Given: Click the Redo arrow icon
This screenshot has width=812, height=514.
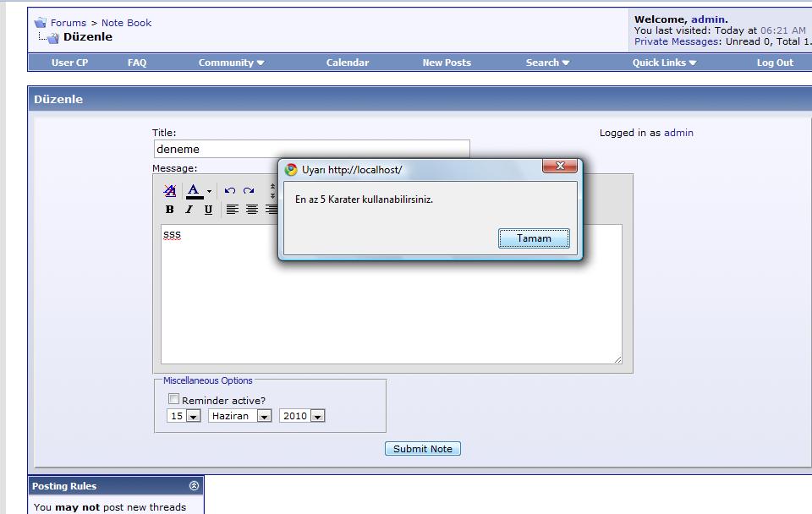Looking at the screenshot, I should point(249,191).
